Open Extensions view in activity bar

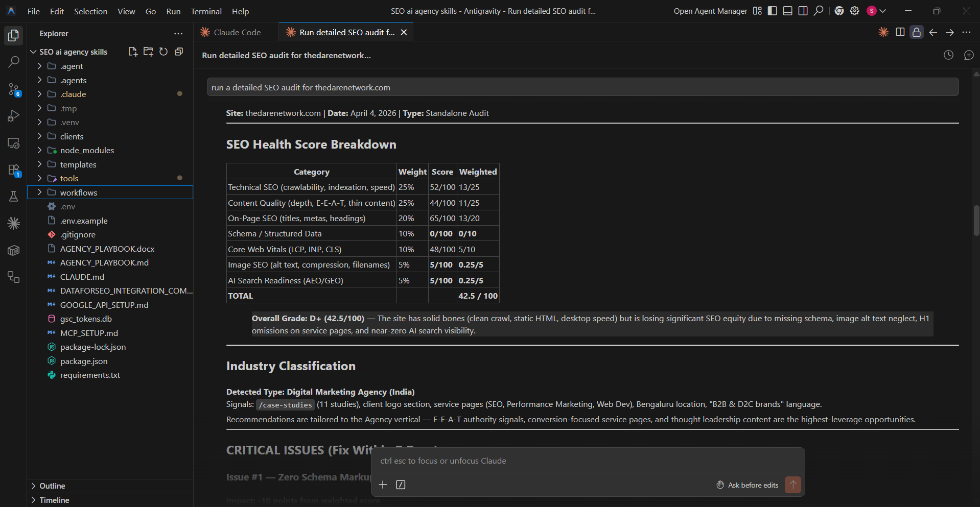(14, 170)
